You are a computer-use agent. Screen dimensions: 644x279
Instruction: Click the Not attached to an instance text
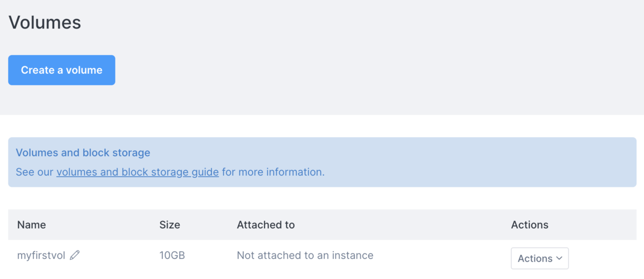tap(305, 255)
